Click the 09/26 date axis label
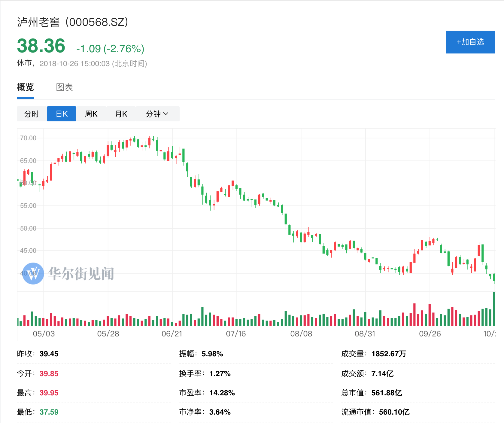This screenshot has width=504, height=423. [430, 334]
